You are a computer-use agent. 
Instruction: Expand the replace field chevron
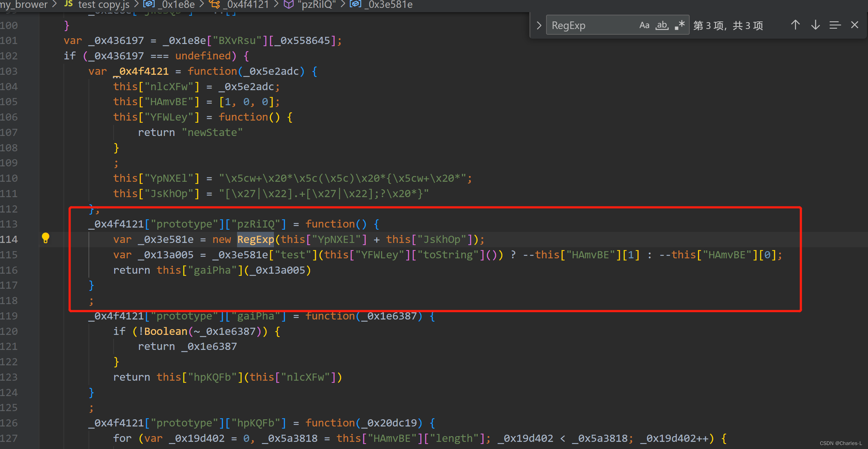coord(539,25)
